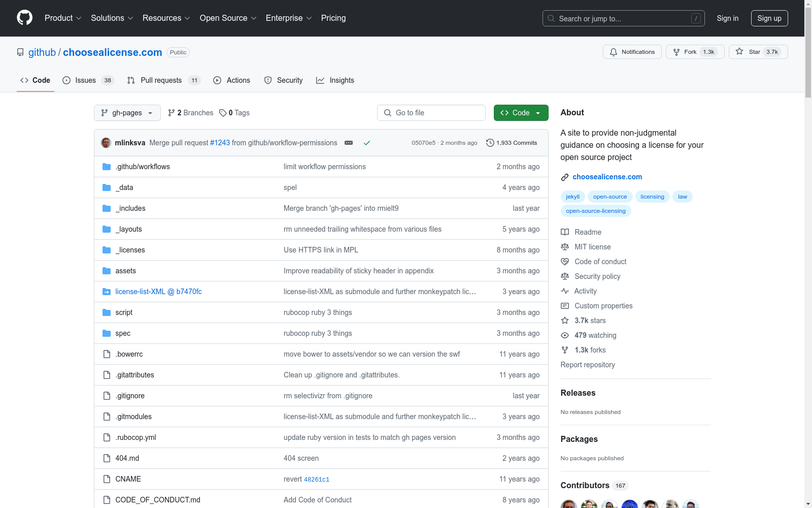Click the Pricing link
Screen dimensions: 812x508
tap(333, 18)
